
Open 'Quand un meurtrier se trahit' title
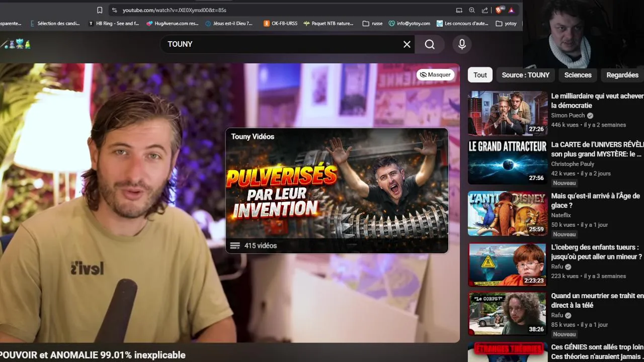click(x=597, y=301)
